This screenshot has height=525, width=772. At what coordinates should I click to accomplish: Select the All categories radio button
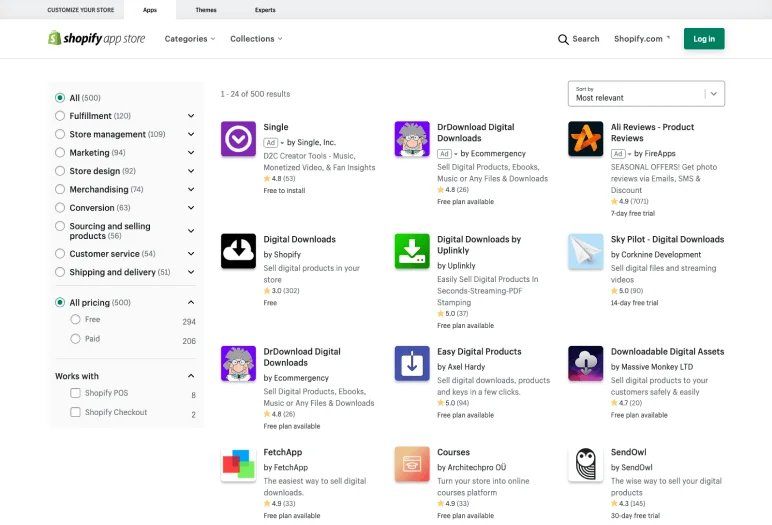[60, 98]
